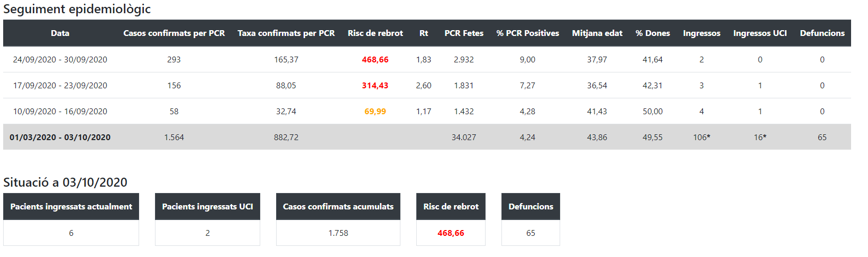
Task: Select the 24/09/2020 - 30/09/2020 date row
Action: point(60,60)
